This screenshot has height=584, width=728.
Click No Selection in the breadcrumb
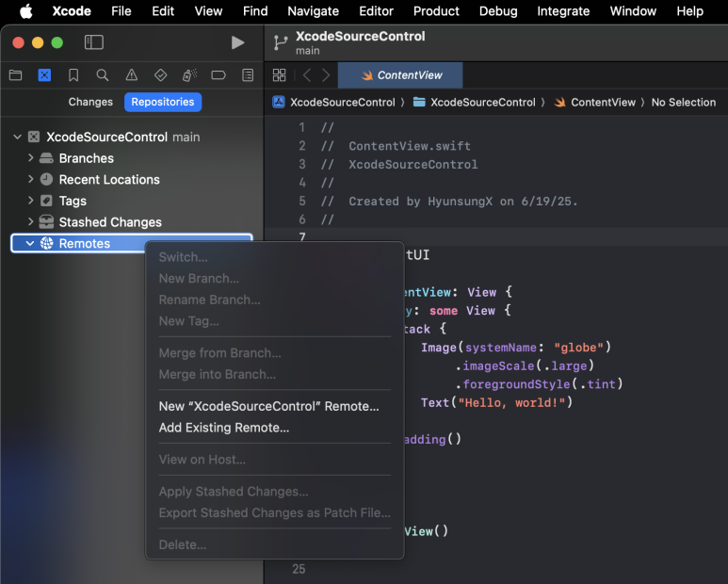[684, 102]
